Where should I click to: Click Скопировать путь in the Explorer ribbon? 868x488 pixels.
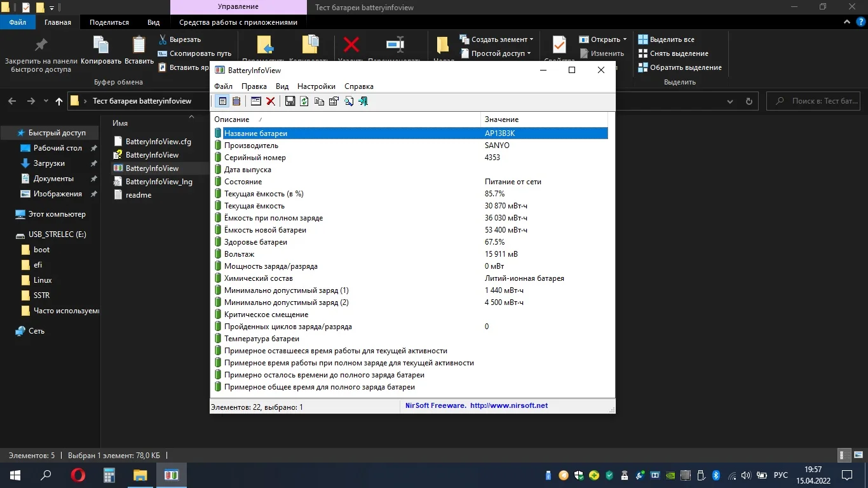pyautogui.click(x=194, y=53)
